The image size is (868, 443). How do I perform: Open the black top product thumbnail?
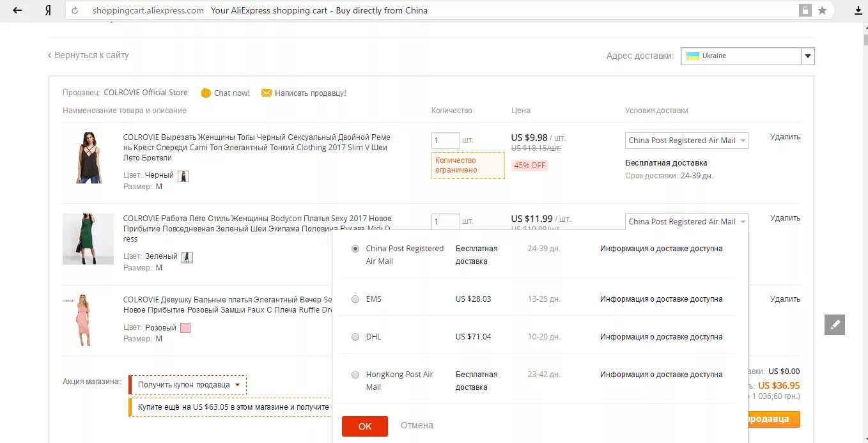(x=88, y=158)
